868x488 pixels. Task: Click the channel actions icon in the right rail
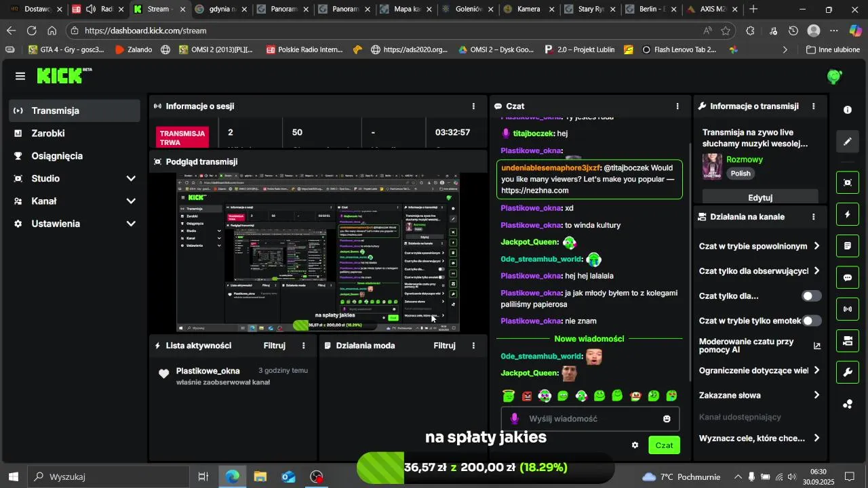[x=848, y=341]
